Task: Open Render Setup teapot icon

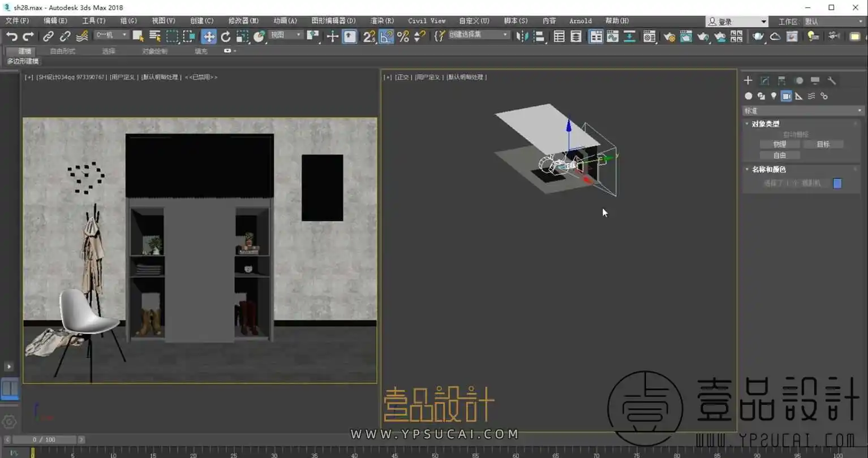Action: 669,36
